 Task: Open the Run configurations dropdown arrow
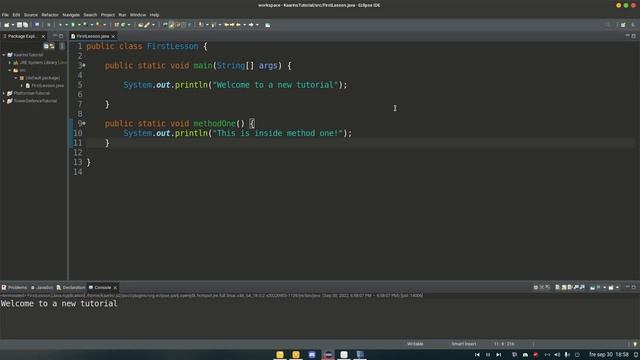[79, 25]
